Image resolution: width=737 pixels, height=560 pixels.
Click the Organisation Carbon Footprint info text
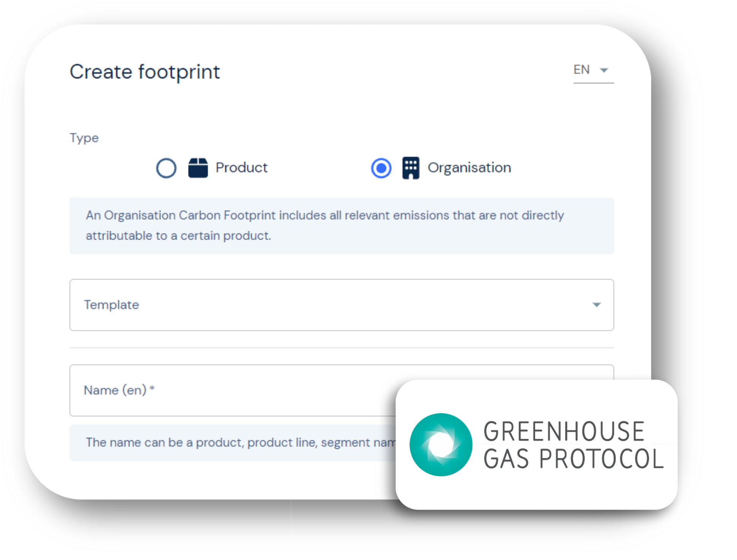[325, 226]
